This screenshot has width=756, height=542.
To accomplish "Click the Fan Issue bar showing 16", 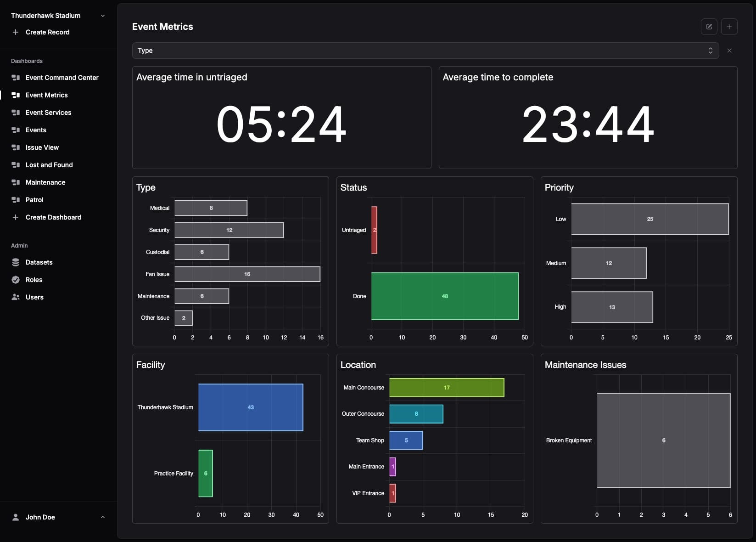I will pos(247,274).
